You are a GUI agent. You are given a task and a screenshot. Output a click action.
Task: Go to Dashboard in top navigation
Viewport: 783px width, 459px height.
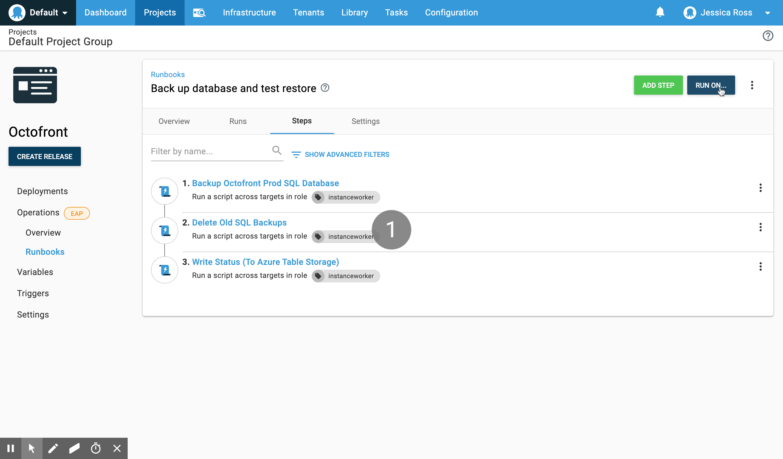(x=105, y=12)
